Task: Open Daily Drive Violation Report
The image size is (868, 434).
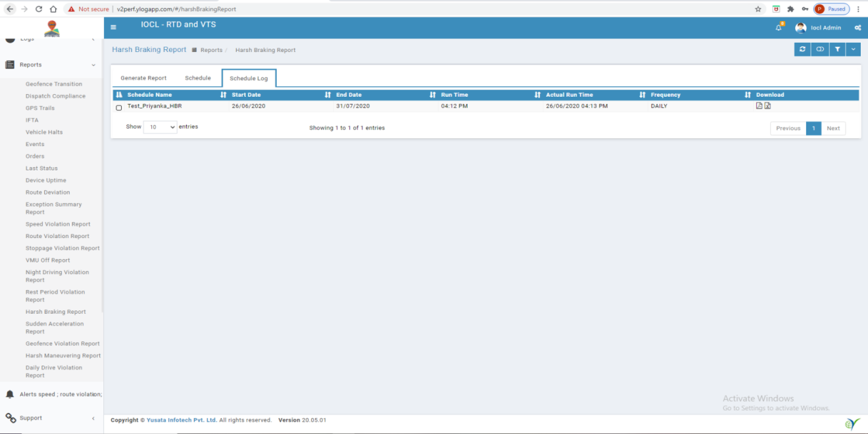Action: pos(54,372)
